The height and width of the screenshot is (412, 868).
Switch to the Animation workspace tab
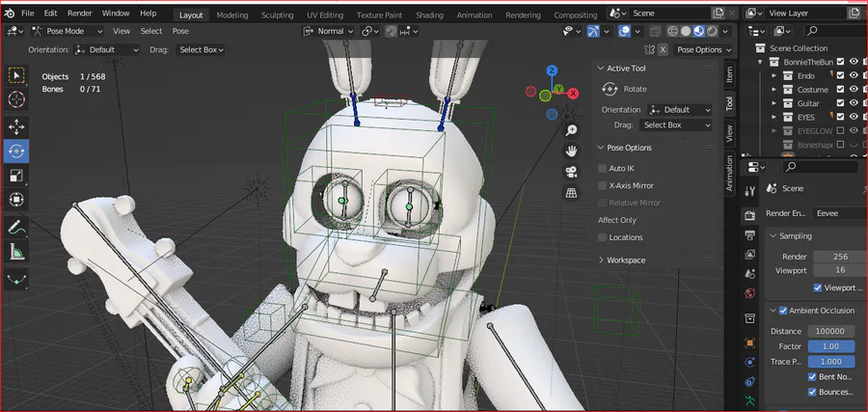point(474,14)
